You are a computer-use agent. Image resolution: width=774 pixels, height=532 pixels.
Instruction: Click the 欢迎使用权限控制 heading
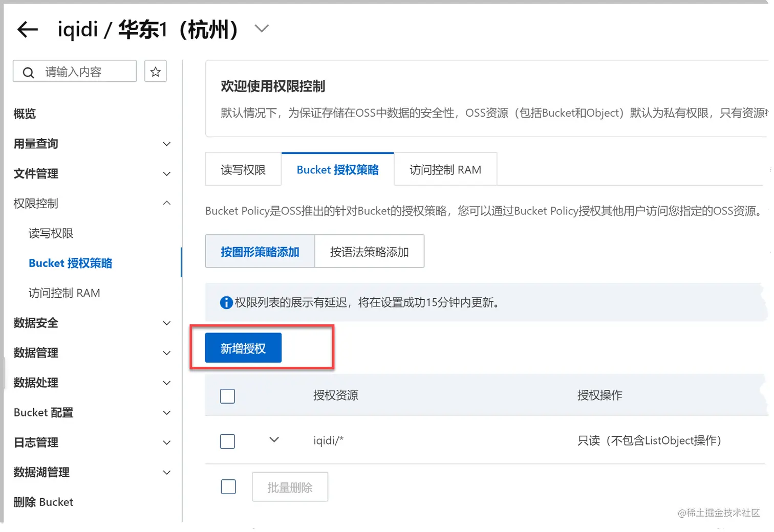pyautogui.click(x=273, y=86)
